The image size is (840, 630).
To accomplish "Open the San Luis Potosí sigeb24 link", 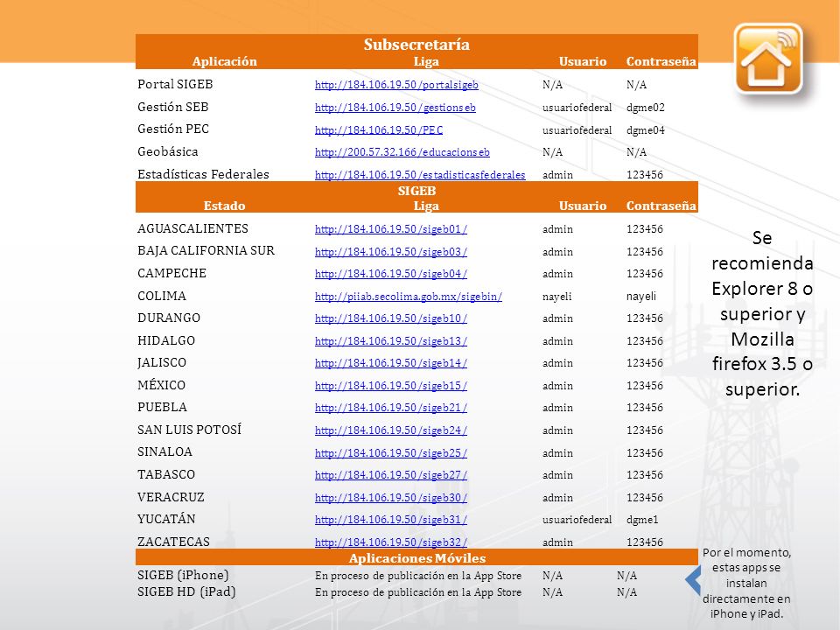I will point(391,430).
